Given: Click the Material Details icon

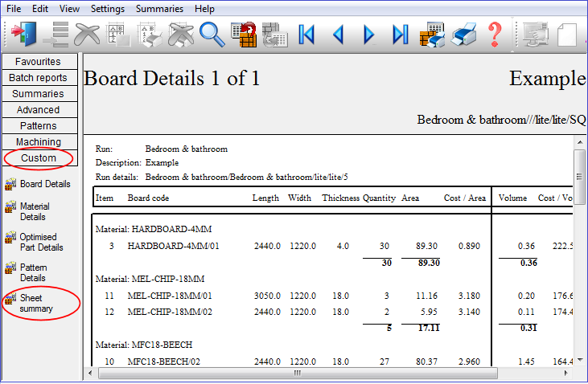Looking at the screenshot, I should 10,206.
